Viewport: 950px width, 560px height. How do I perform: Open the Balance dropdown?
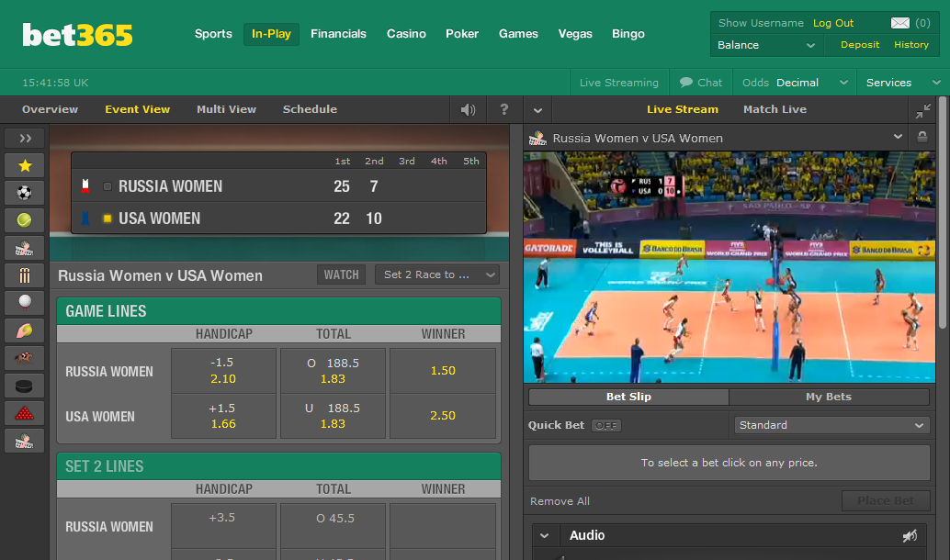point(766,45)
